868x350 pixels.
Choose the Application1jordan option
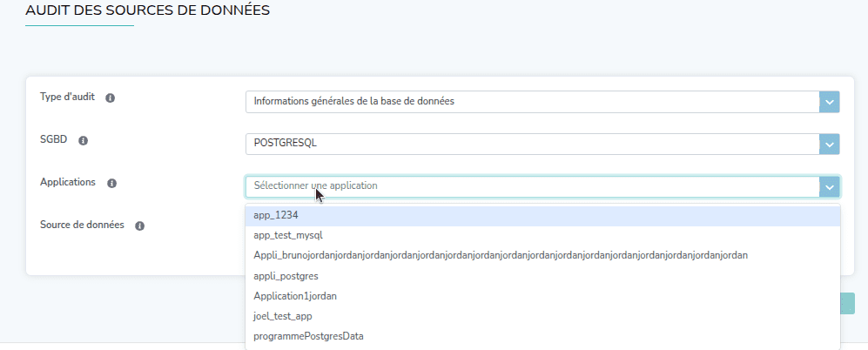point(295,296)
